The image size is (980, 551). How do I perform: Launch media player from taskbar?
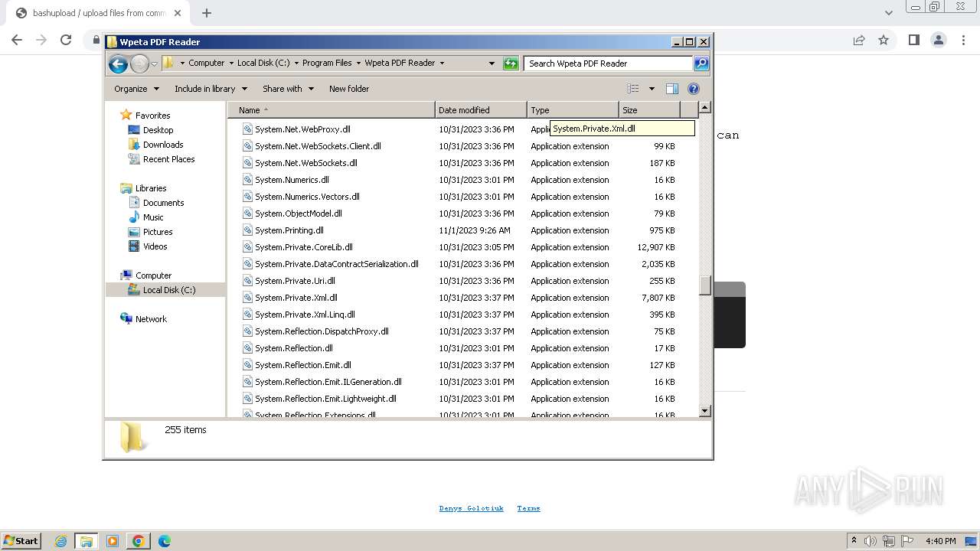[x=113, y=541]
